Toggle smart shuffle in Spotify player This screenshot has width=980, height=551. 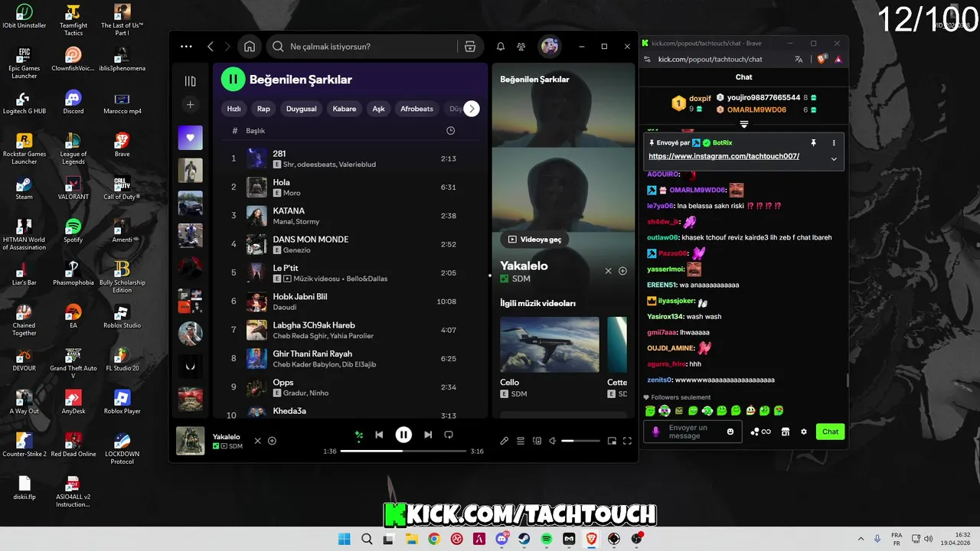[358, 435]
